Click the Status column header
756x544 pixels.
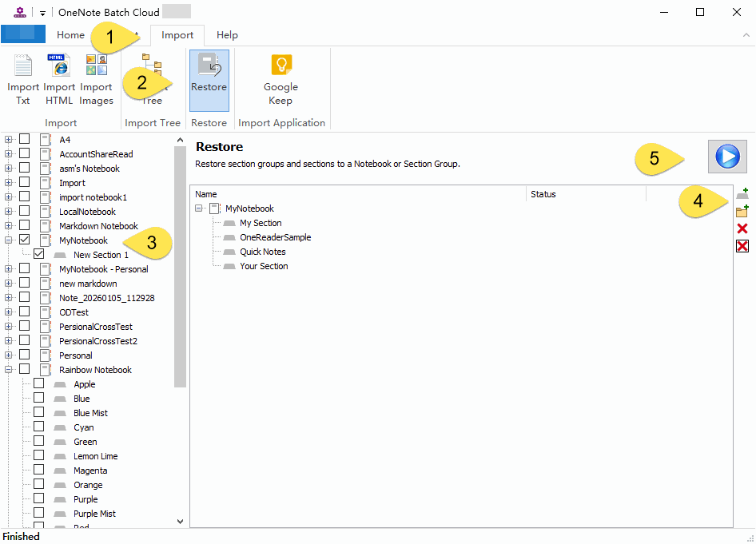tap(585, 194)
